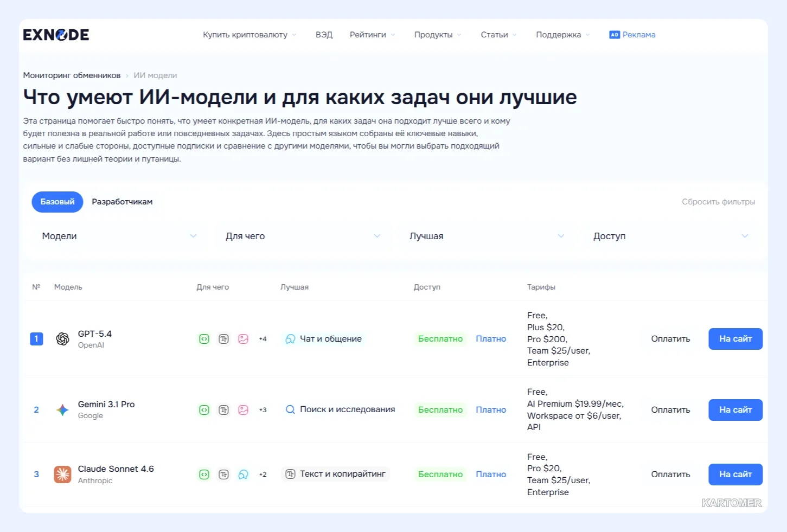Select the Базовый mode toggle
Image resolution: width=787 pixels, height=532 pixels.
pyautogui.click(x=57, y=202)
